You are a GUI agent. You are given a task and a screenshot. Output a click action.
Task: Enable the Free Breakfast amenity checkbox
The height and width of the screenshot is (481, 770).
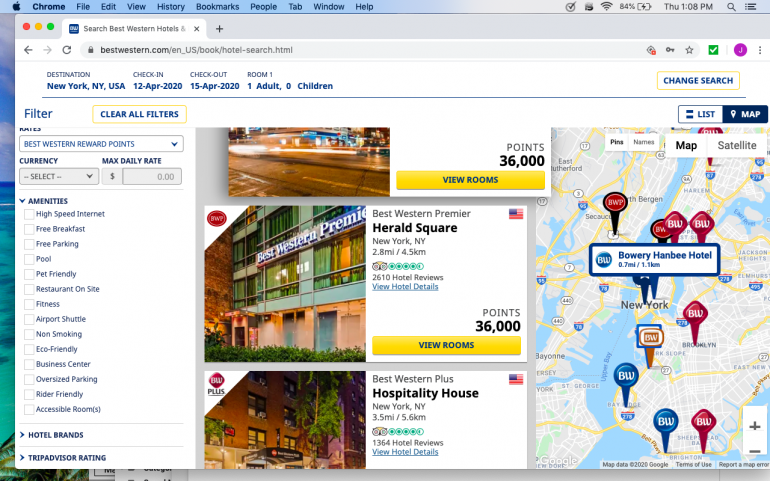click(29, 229)
